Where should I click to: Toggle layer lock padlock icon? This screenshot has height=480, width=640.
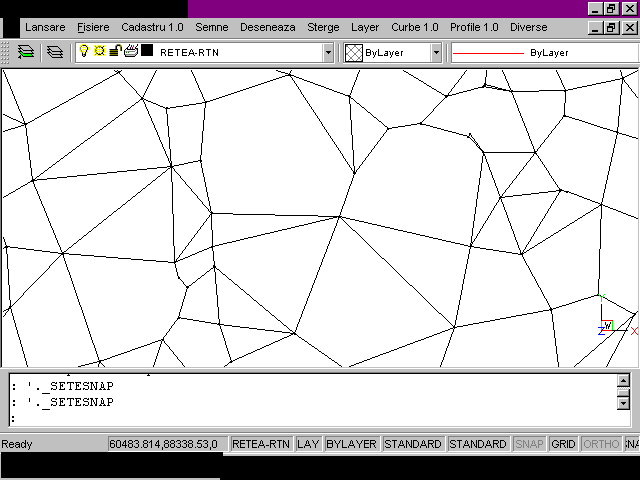tap(116, 51)
